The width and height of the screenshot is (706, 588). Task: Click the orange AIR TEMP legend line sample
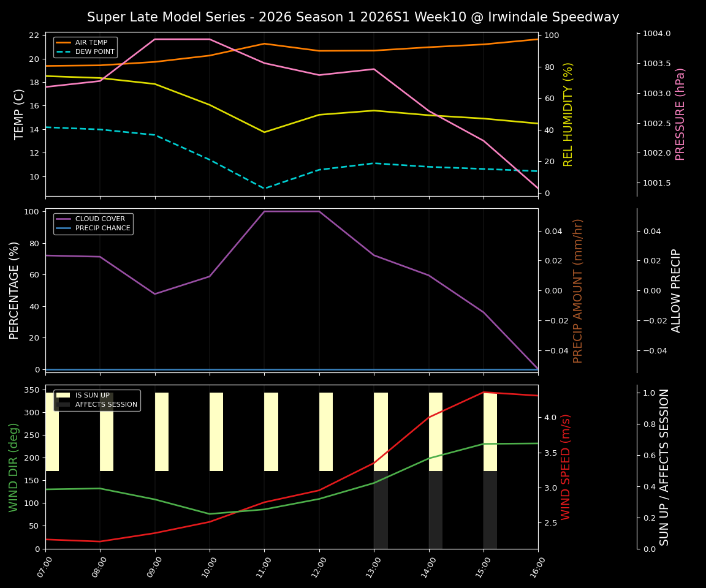click(x=64, y=42)
